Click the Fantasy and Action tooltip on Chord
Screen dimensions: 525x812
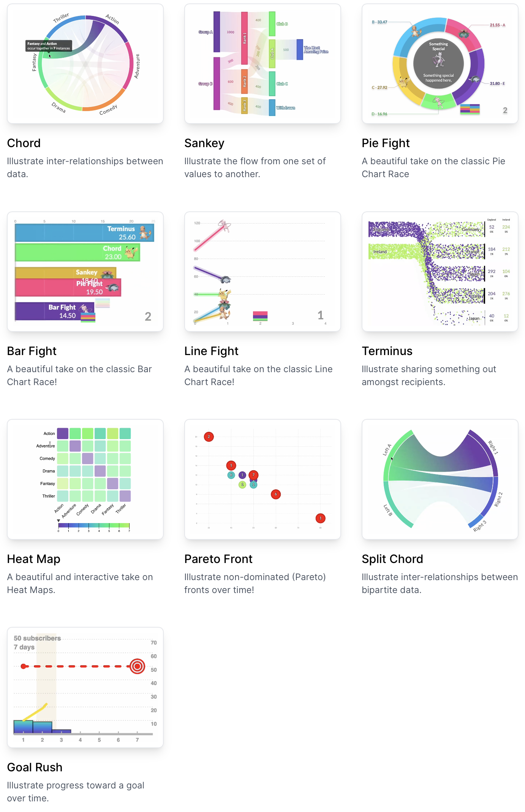point(49,46)
